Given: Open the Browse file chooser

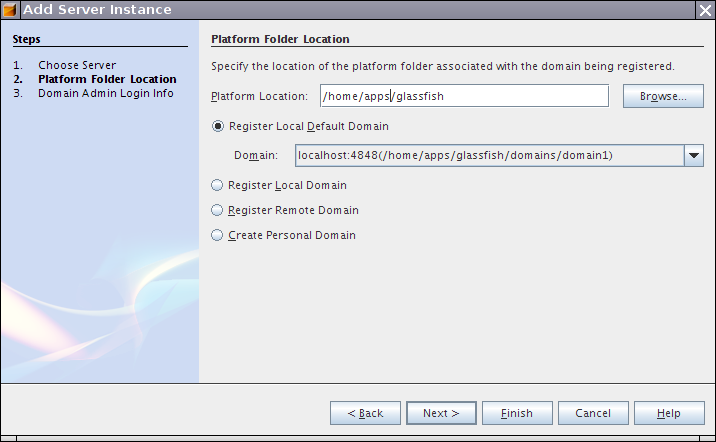Looking at the screenshot, I should (663, 97).
